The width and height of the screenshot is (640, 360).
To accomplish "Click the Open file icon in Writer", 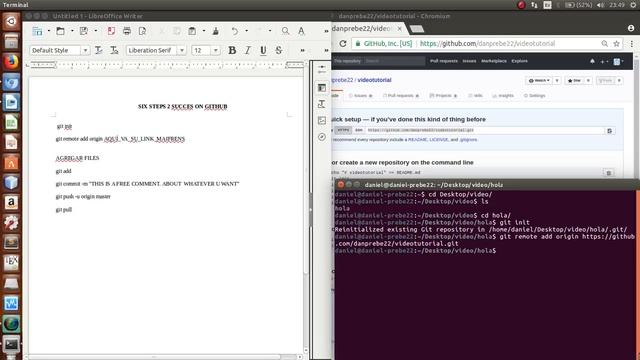I will click(60, 31).
